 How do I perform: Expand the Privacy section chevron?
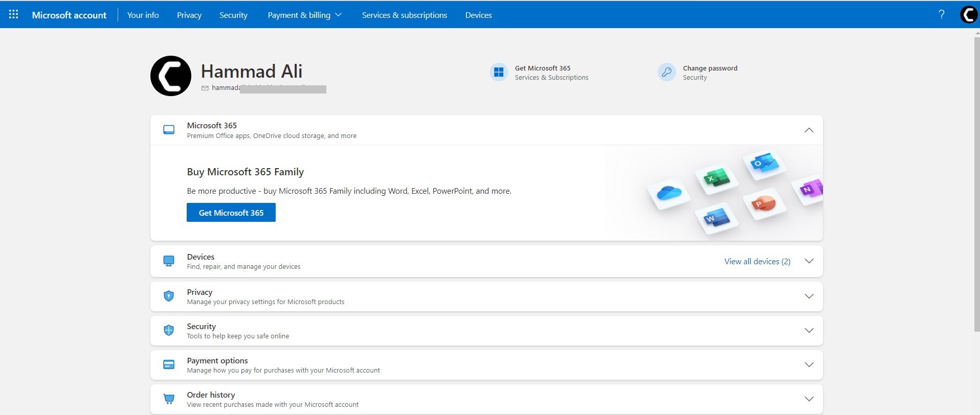pyautogui.click(x=809, y=296)
